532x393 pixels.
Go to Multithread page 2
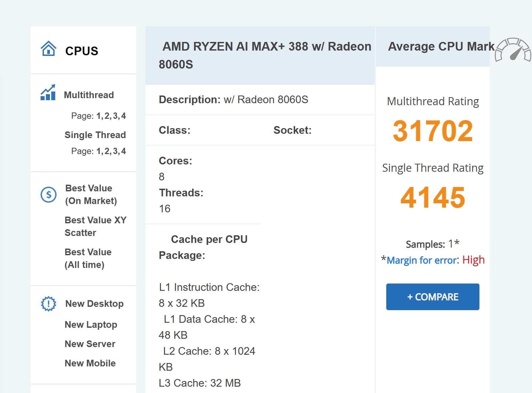tap(107, 116)
